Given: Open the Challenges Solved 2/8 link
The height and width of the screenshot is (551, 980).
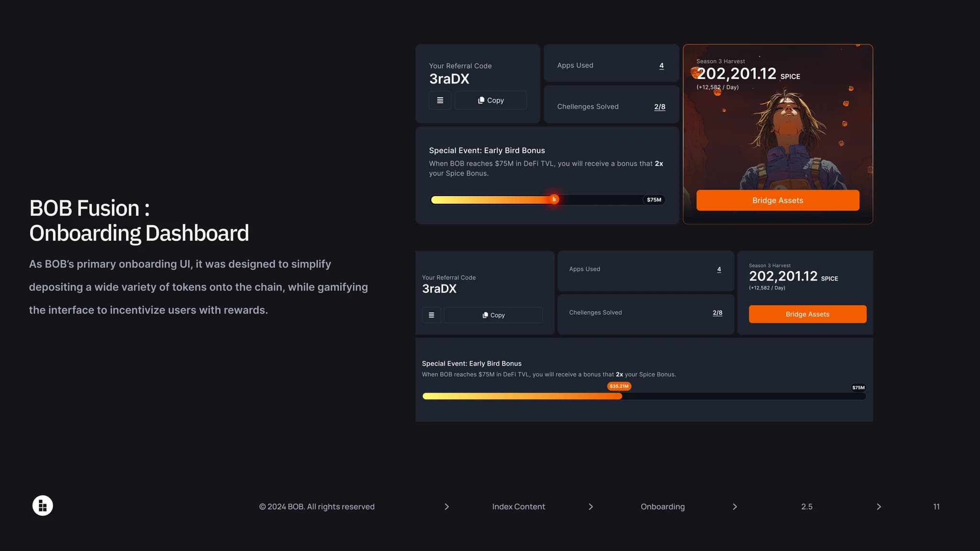Looking at the screenshot, I should pos(660,107).
